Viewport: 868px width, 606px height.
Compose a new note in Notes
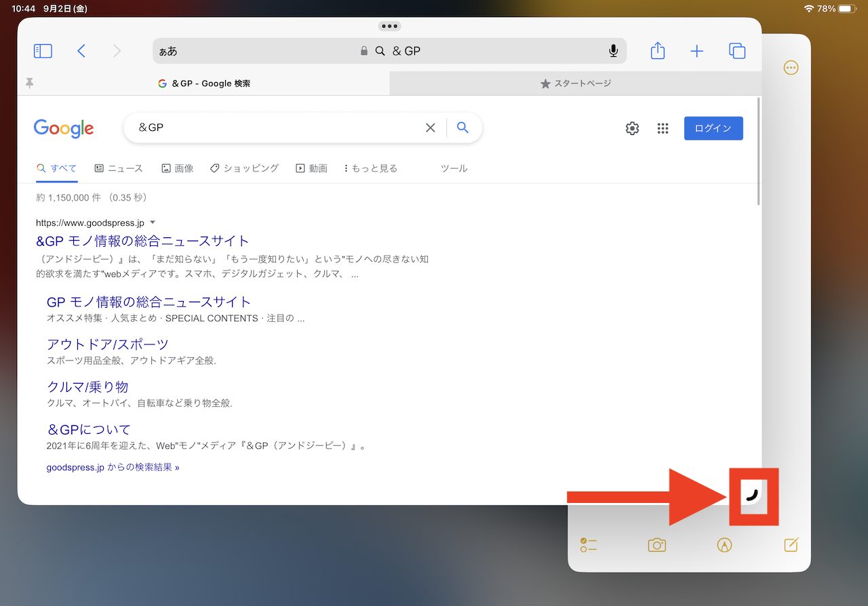point(791,544)
